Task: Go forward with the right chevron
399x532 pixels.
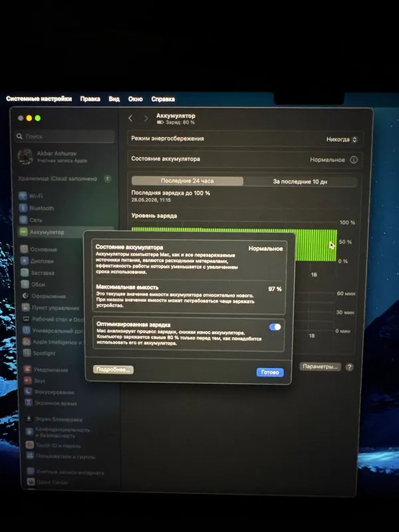Action: coord(146,118)
